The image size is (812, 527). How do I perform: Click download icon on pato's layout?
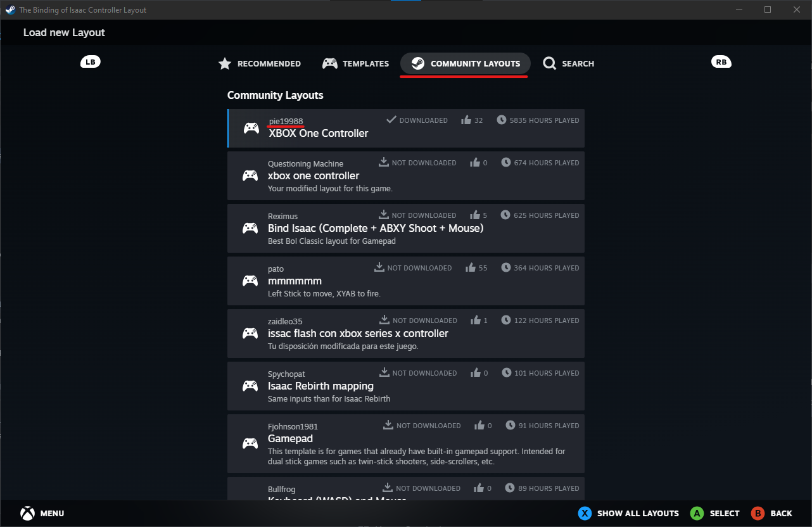pyautogui.click(x=379, y=267)
